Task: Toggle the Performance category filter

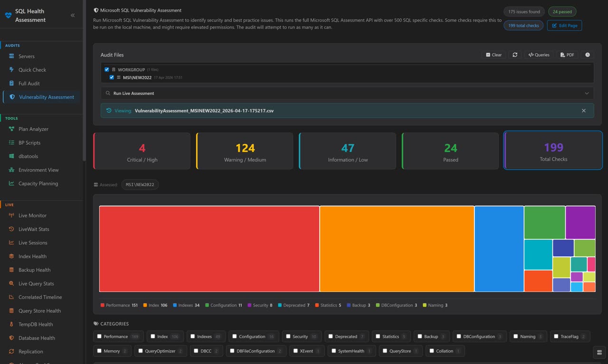Action: (118, 336)
